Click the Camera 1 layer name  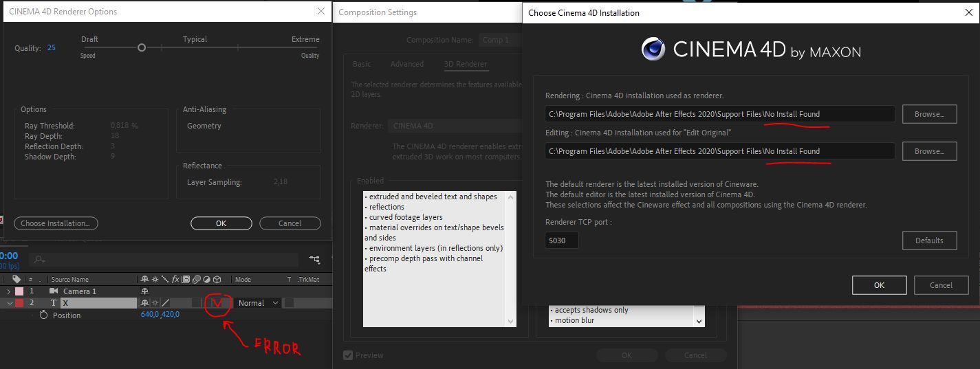80,291
